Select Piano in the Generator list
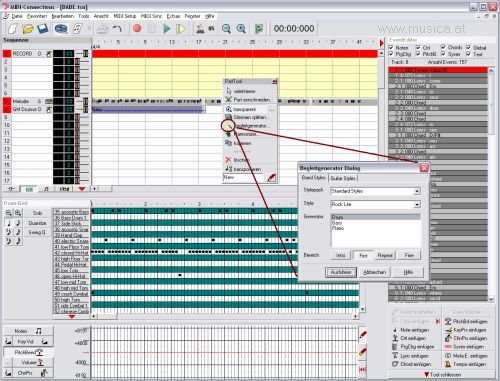 click(375, 228)
